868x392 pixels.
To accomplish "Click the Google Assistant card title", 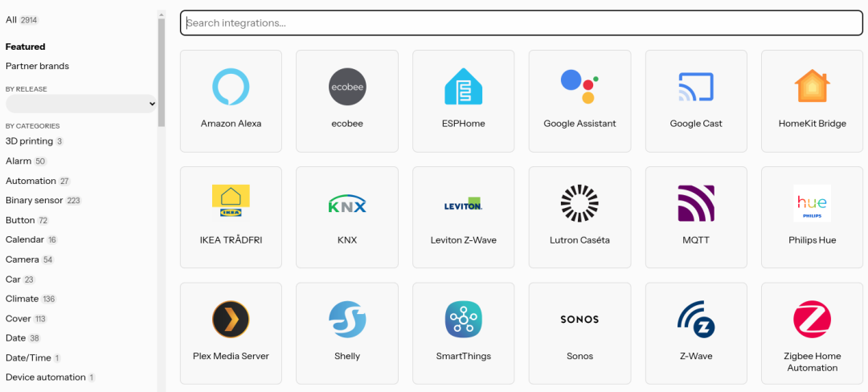I will coord(579,123).
